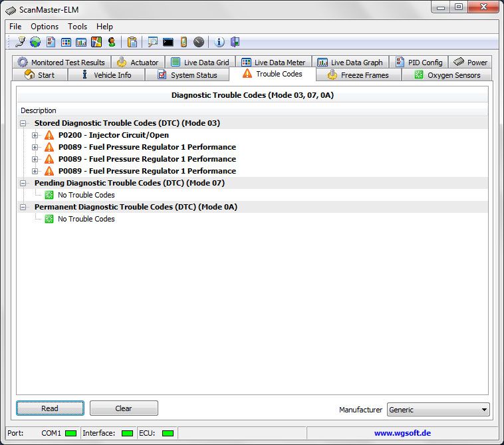Click the green icon under Permanent codes
This screenshot has height=445, width=504.
tap(49, 219)
